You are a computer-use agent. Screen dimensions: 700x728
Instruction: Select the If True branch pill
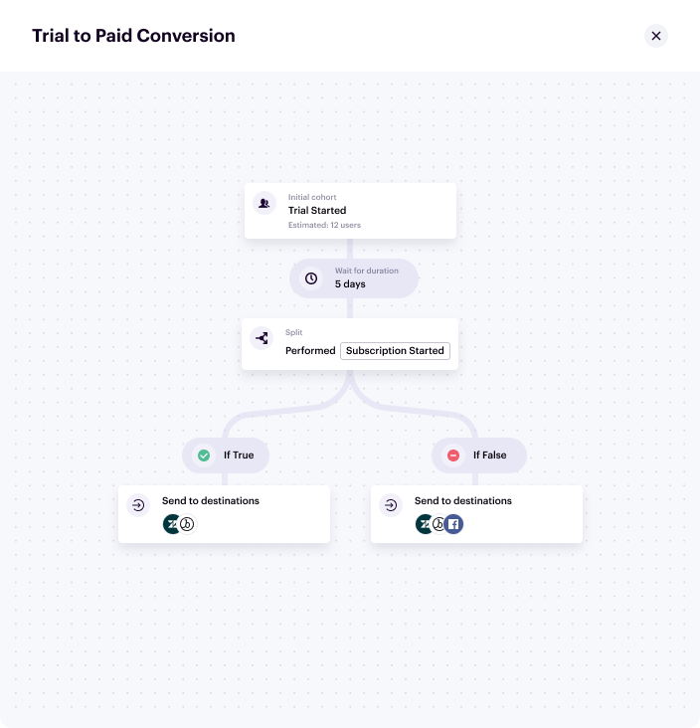[226, 455]
